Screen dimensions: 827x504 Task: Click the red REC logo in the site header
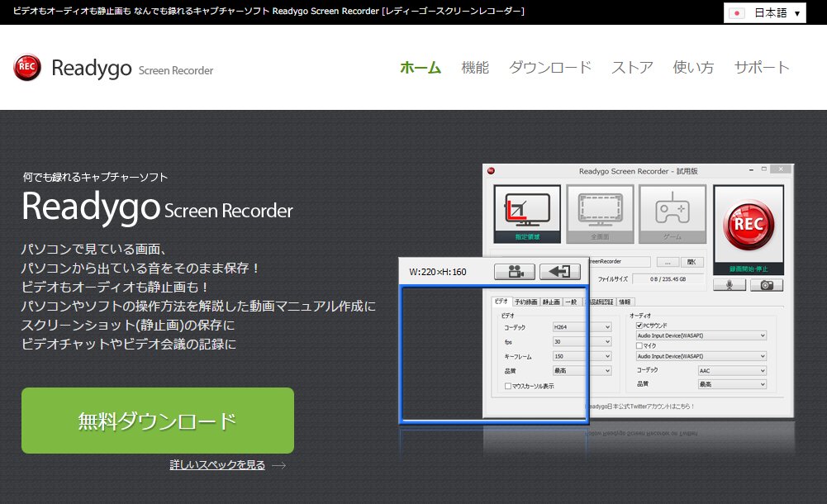tap(27, 68)
